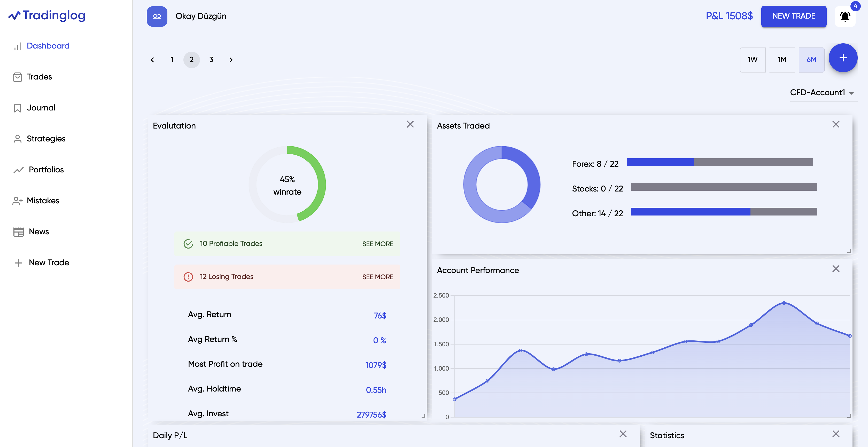This screenshot has height=447, width=868.
Task: Open Journal from the bookmark sidebar icon
Action: (x=18, y=108)
